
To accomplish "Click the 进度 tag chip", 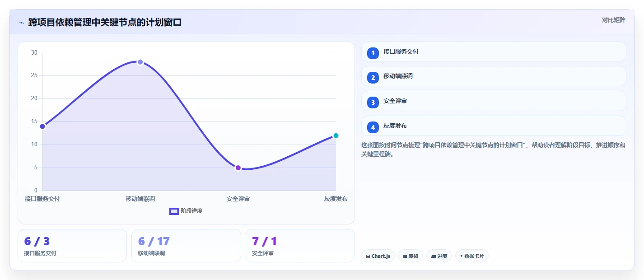I will (x=439, y=256).
